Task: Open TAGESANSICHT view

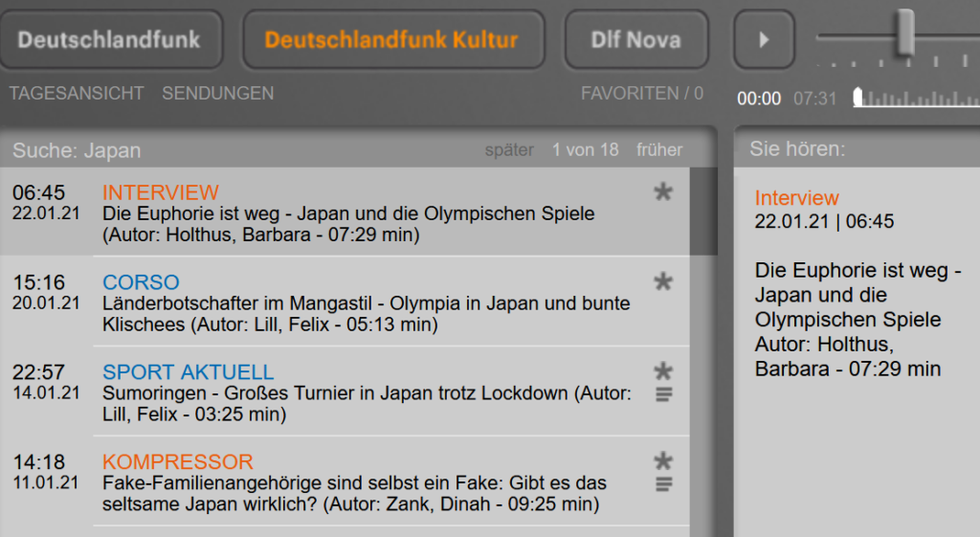Action: (x=77, y=93)
